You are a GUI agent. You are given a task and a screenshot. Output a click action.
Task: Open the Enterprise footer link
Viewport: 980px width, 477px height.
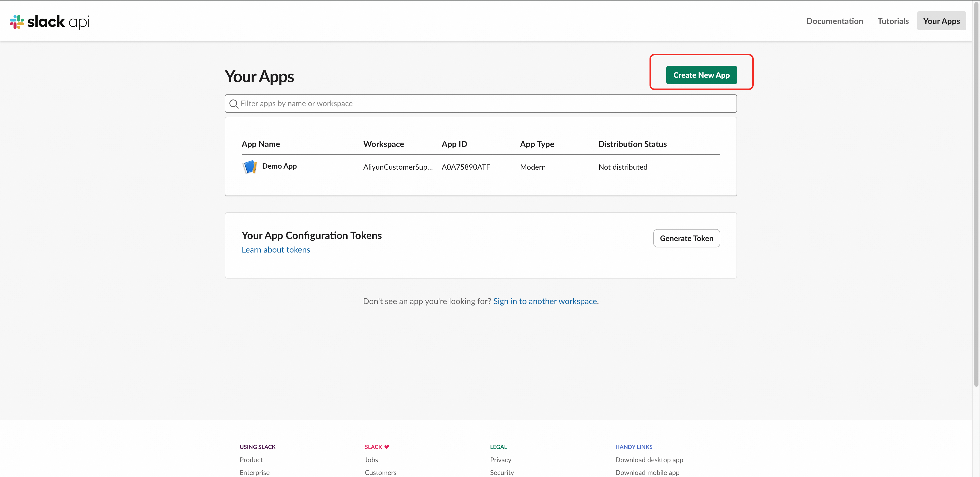[254, 472]
